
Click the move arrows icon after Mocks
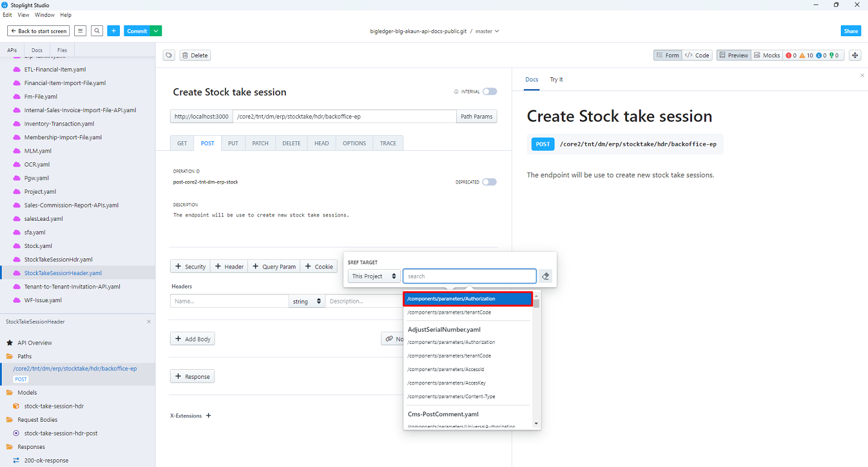pyautogui.click(x=855, y=56)
